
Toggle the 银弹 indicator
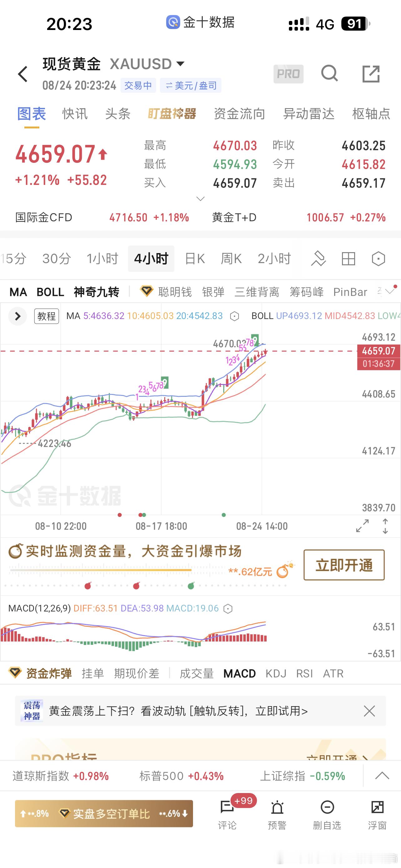coord(213,292)
